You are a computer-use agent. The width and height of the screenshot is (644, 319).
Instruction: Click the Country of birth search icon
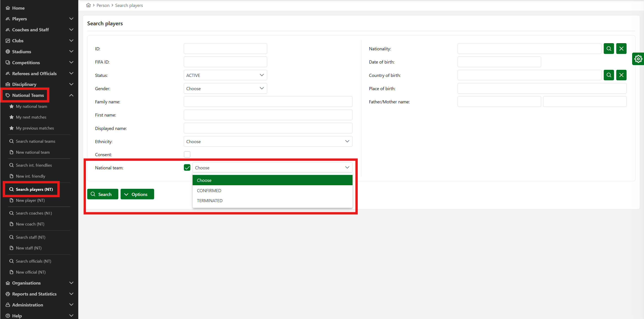point(608,75)
